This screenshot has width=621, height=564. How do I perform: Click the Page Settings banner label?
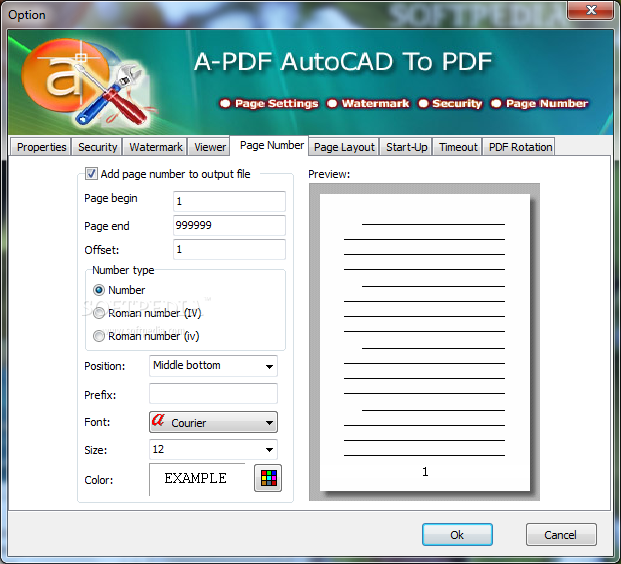pos(276,103)
